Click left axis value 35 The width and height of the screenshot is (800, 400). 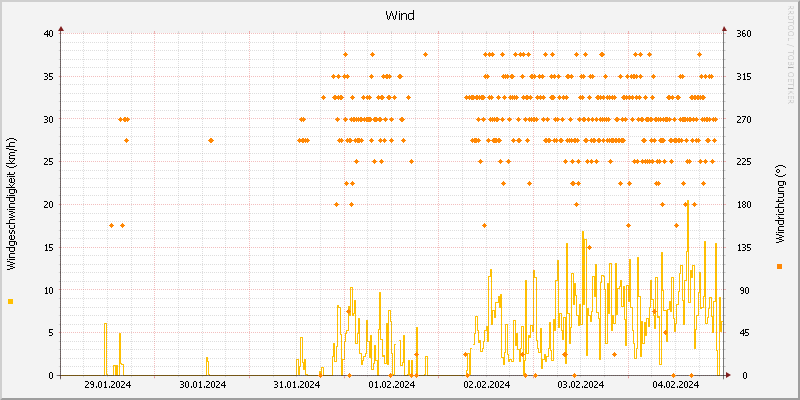pos(49,77)
